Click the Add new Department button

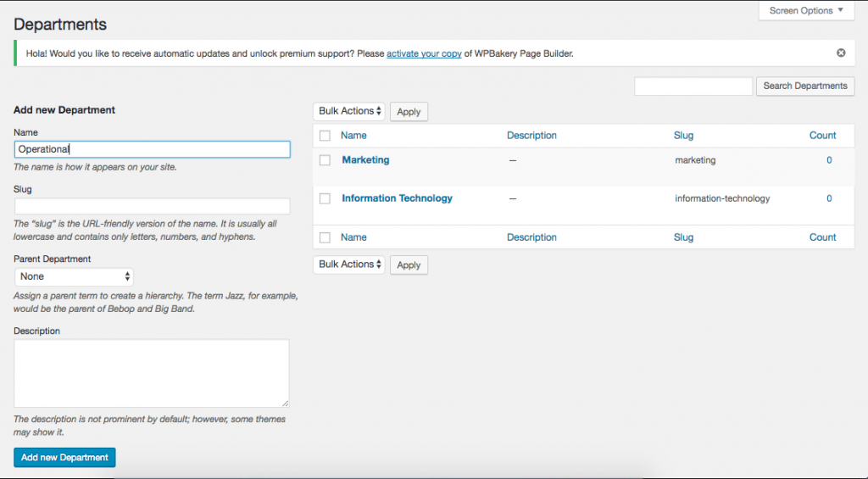(x=64, y=458)
